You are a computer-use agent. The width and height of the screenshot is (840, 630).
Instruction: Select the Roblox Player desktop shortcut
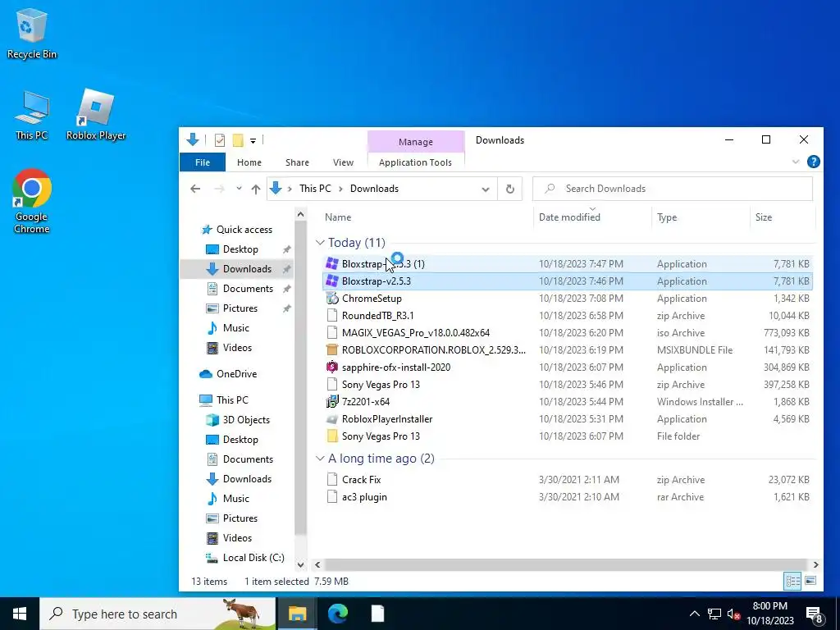(96, 115)
